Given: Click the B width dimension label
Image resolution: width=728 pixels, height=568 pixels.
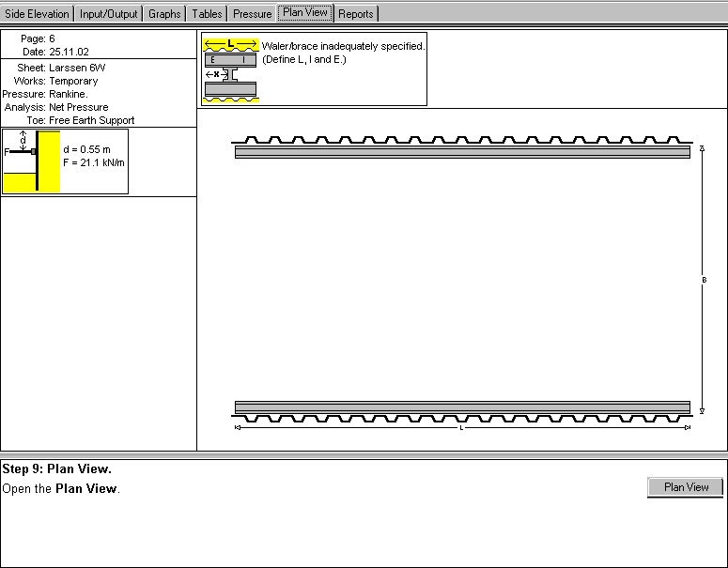Looking at the screenshot, I should pyautogui.click(x=704, y=280).
